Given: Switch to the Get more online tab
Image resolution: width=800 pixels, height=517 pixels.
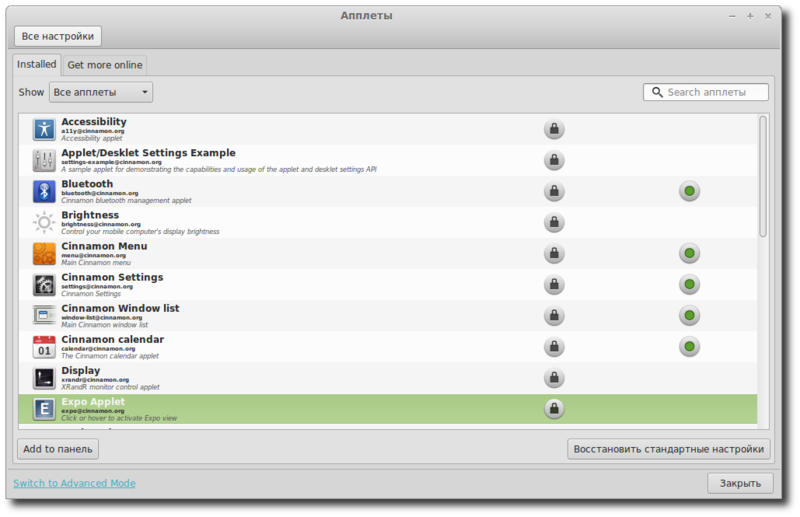Looking at the screenshot, I should (105, 65).
